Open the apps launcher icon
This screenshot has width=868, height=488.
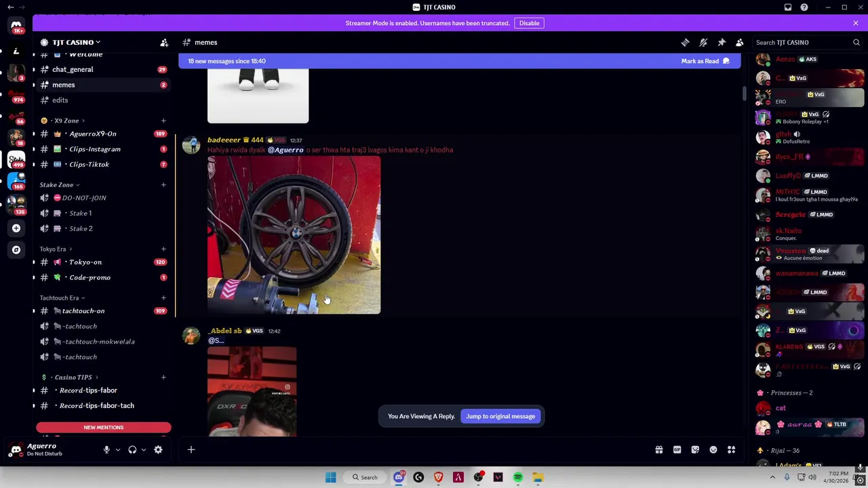[731, 449]
